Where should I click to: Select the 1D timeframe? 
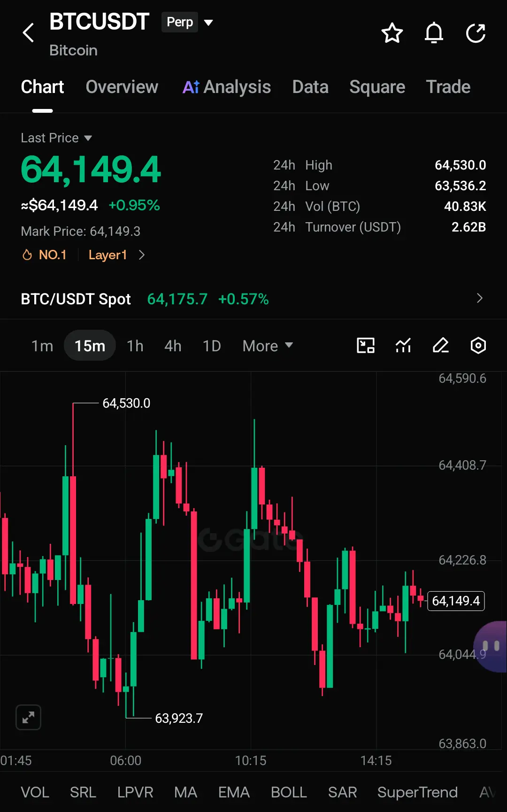pos(212,346)
